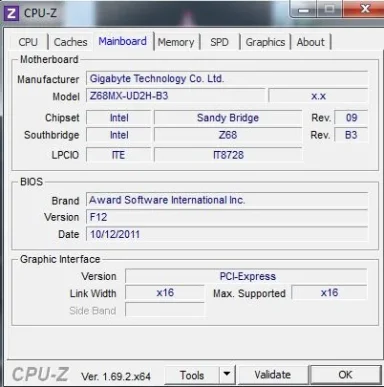Select the Mainboard tab
This screenshot has width=384, height=387.
coord(123,41)
